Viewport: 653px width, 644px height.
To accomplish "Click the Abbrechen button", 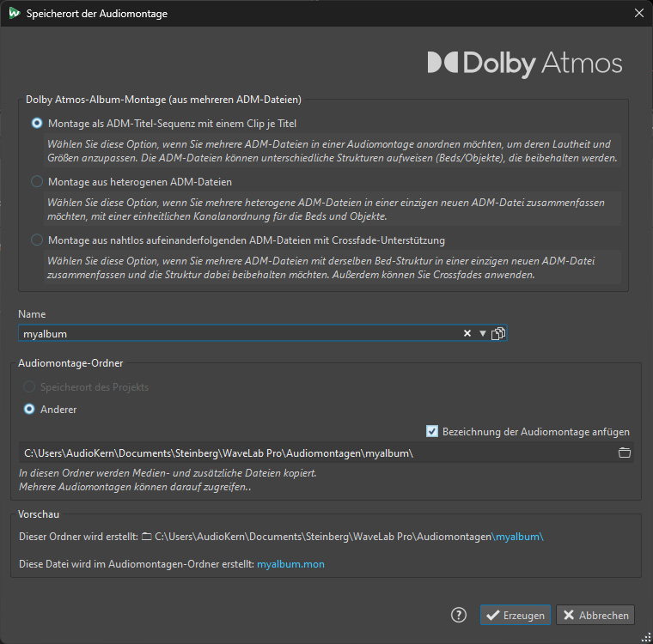I will 595,615.
